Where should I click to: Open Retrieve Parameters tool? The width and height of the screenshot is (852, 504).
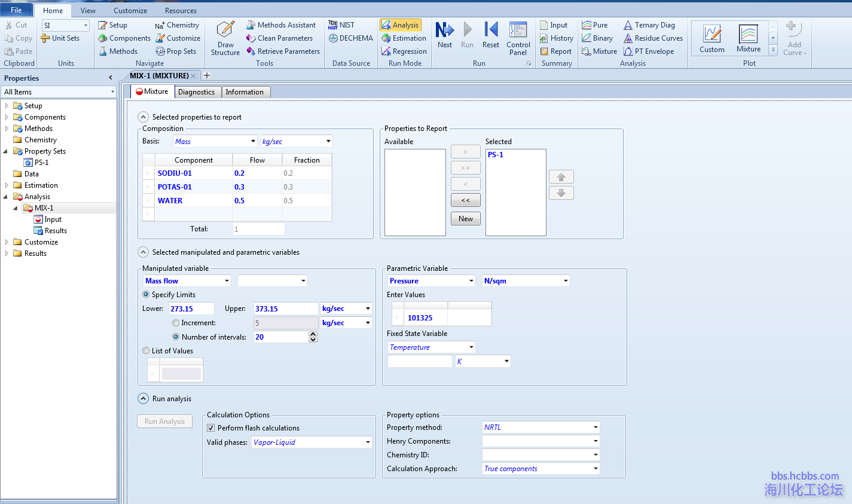tap(283, 51)
